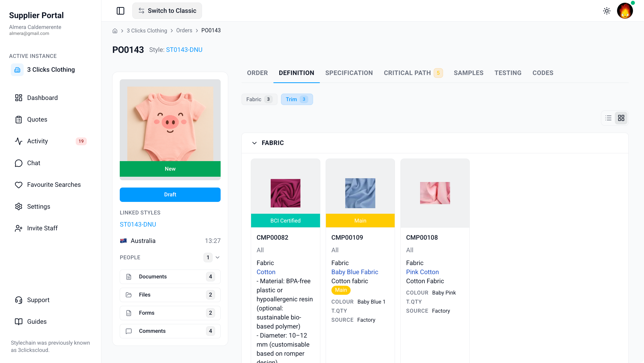Viewport: 644px width, 363px height.
Task: Switch to the ORDER tab
Action: click(257, 73)
